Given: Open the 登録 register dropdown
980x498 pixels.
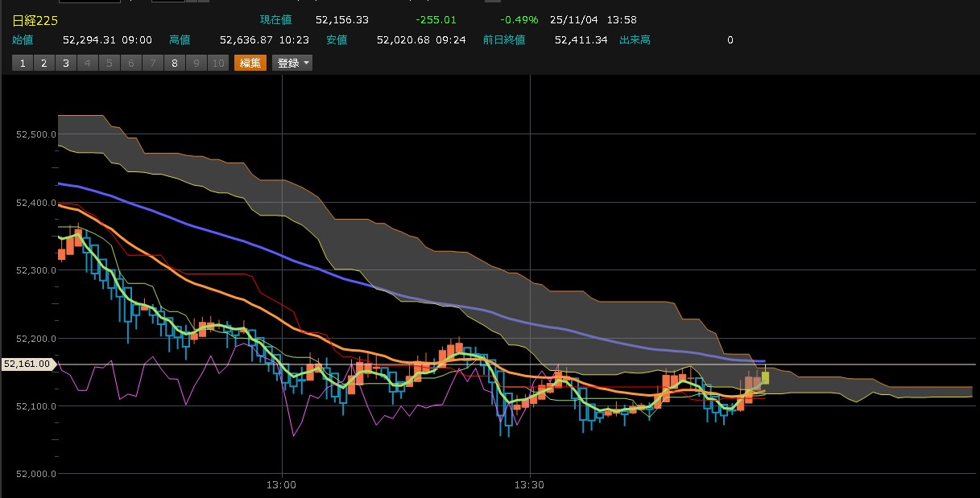Looking at the screenshot, I should (x=292, y=63).
